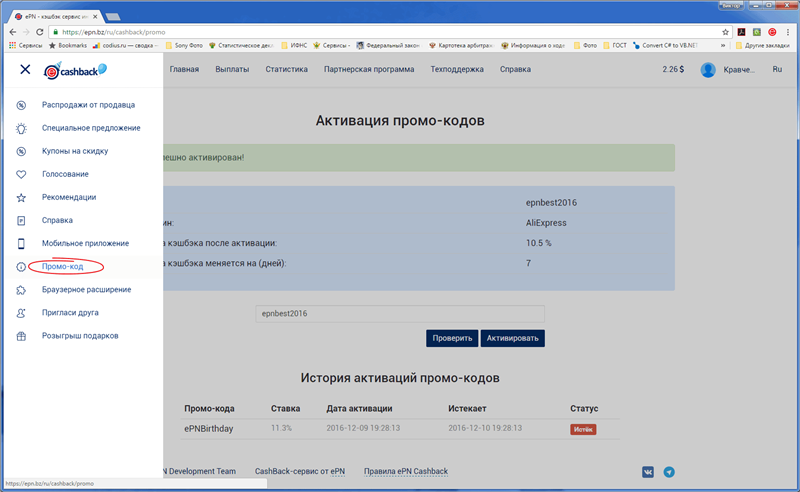Open the Правила ePN Cashback link

[405, 471]
